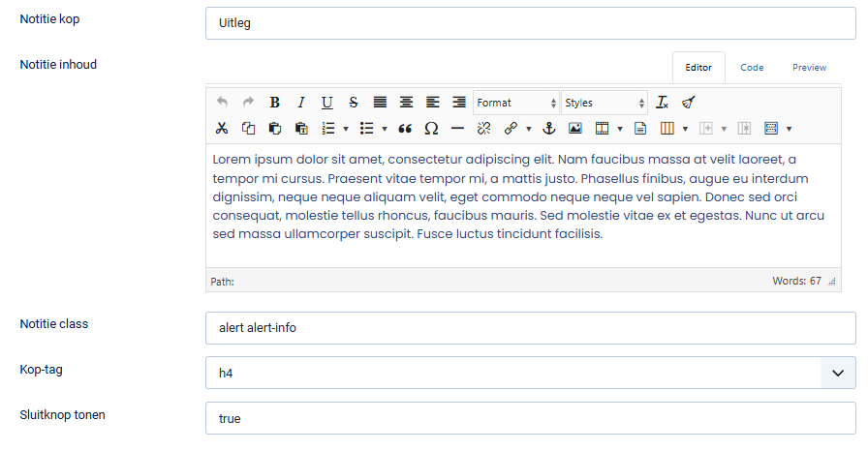
Task: Expand the table columns options arrow
Action: [x=685, y=129]
